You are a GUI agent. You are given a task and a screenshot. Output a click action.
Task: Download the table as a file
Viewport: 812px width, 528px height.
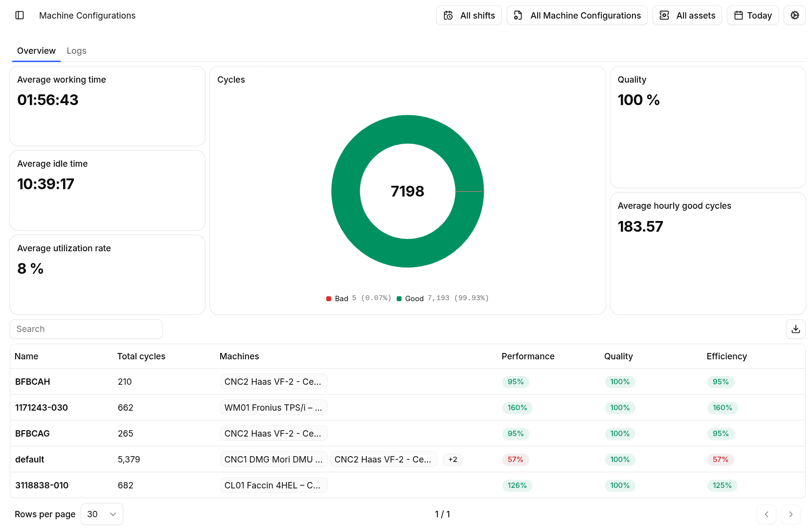[x=795, y=329]
